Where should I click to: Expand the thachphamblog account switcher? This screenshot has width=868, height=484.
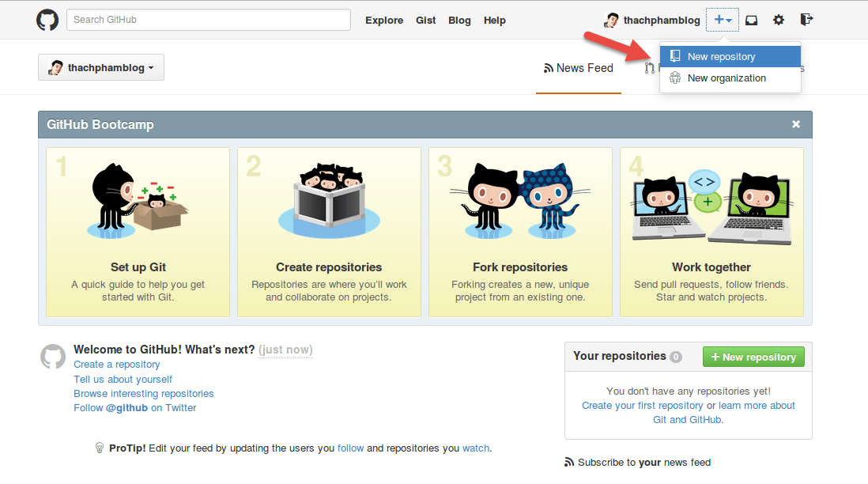point(101,67)
